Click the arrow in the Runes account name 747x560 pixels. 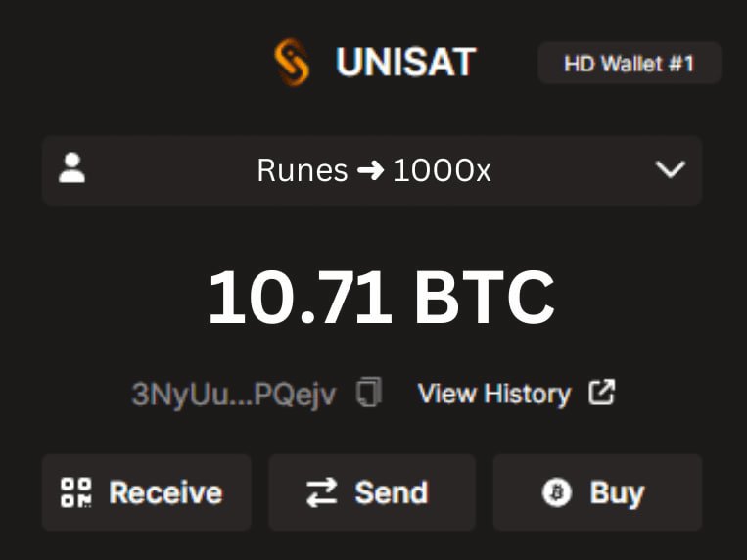point(371,170)
